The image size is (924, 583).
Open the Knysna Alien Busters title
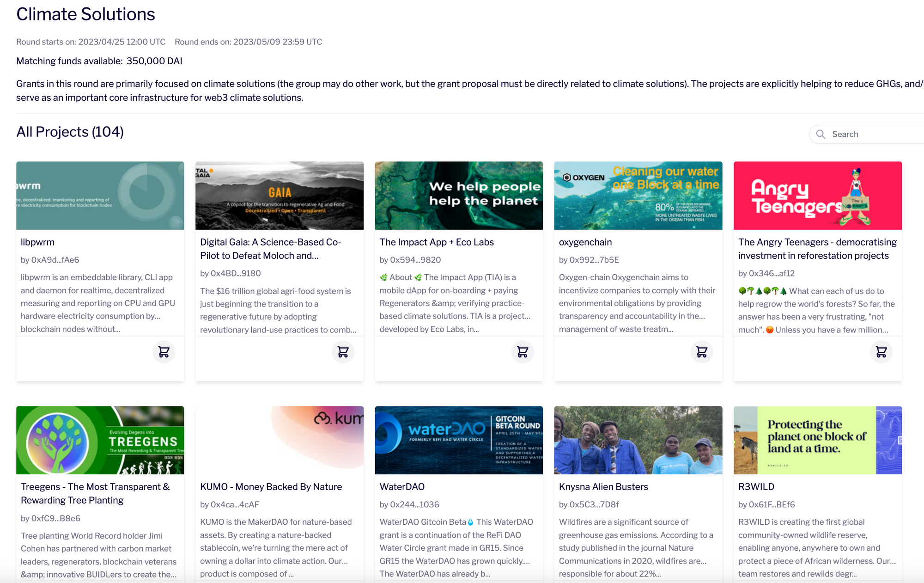pos(603,487)
